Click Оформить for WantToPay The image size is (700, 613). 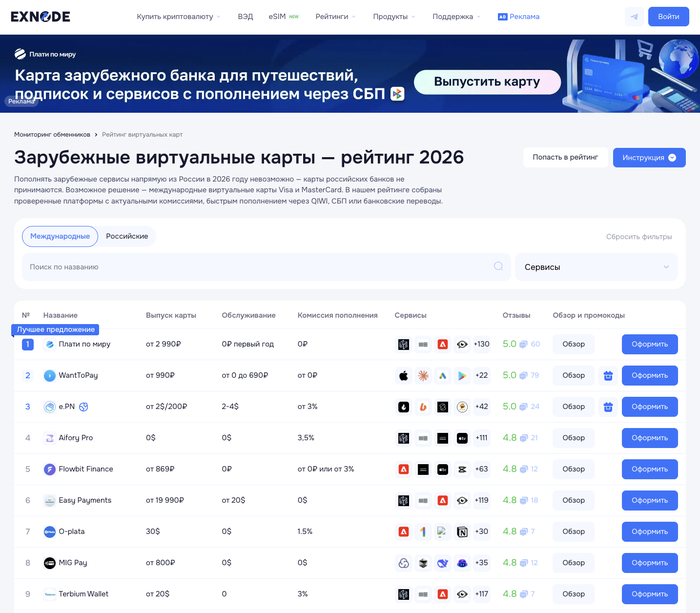[650, 375]
